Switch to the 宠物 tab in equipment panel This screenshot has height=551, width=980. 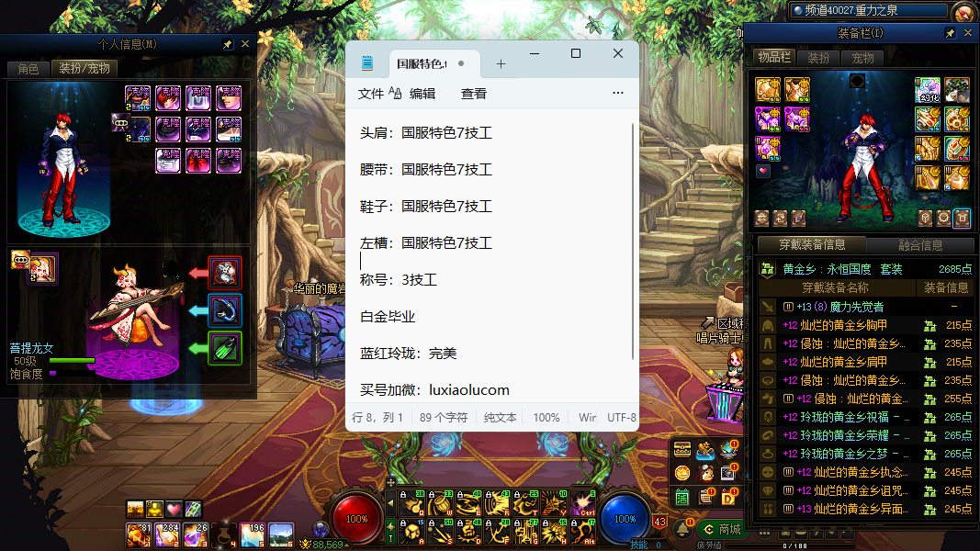pos(862,58)
